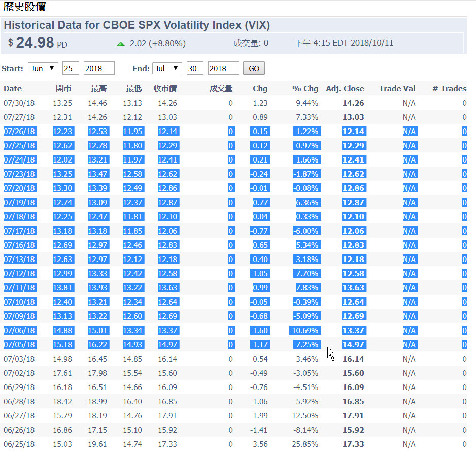Click the open value 16.86 in the 06/26/18 row
The image size is (476, 453).
[x=62, y=430]
